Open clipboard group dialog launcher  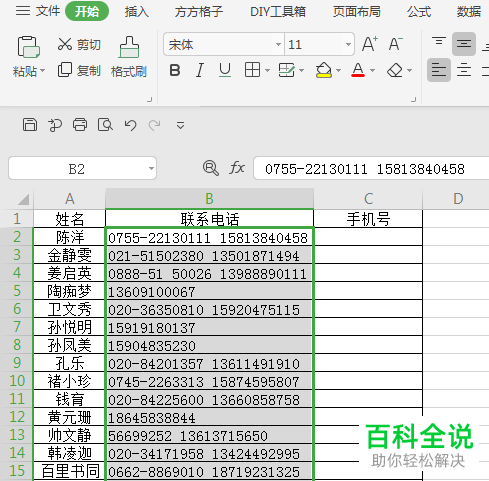click(150, 99)
